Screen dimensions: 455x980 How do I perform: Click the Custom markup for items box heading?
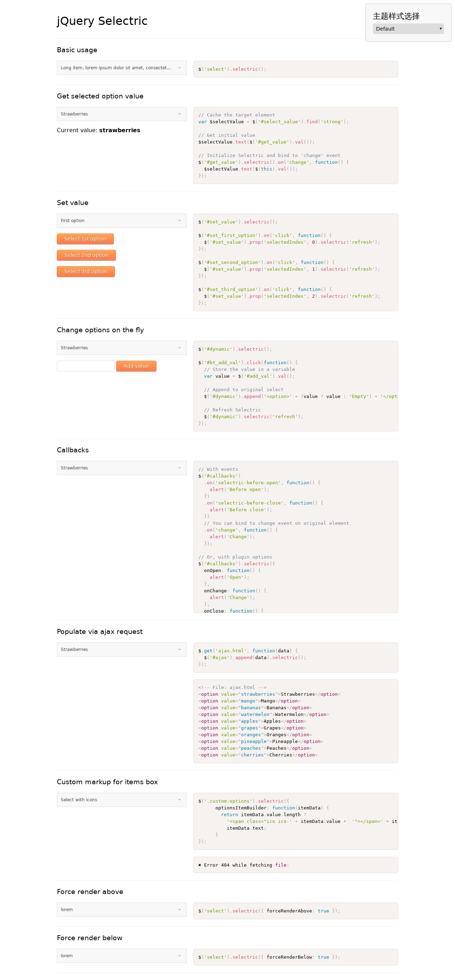[x=107, y=782]
